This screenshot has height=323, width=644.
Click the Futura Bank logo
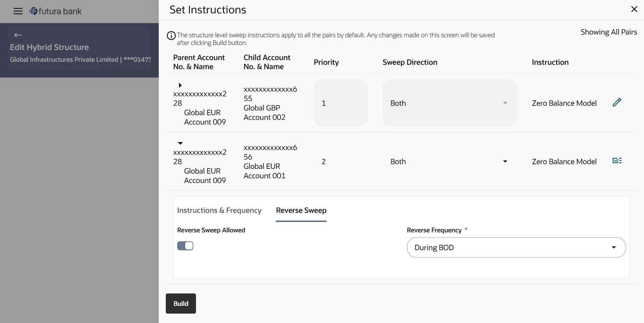pos(56,11)
